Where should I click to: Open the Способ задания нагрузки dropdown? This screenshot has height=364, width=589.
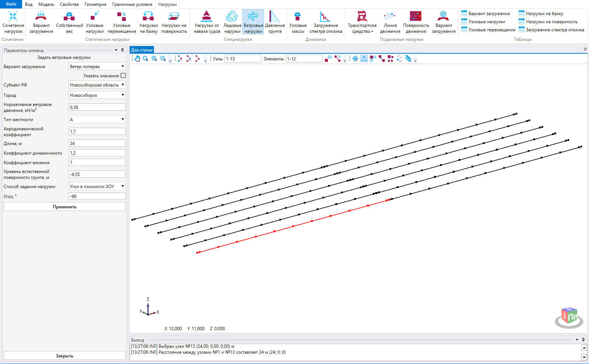tap(97, 187)
